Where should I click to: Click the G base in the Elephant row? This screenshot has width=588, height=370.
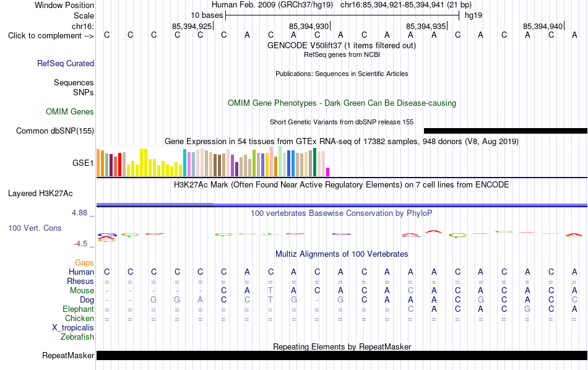click(527, 309)
